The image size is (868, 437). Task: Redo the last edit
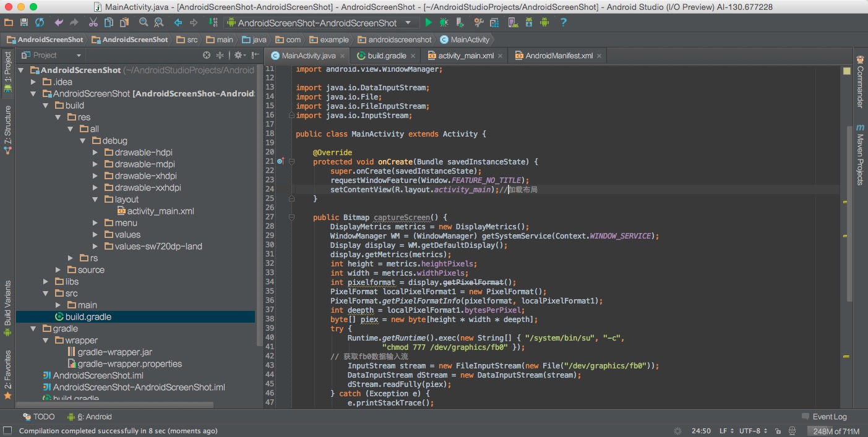[x=74, y=22]
